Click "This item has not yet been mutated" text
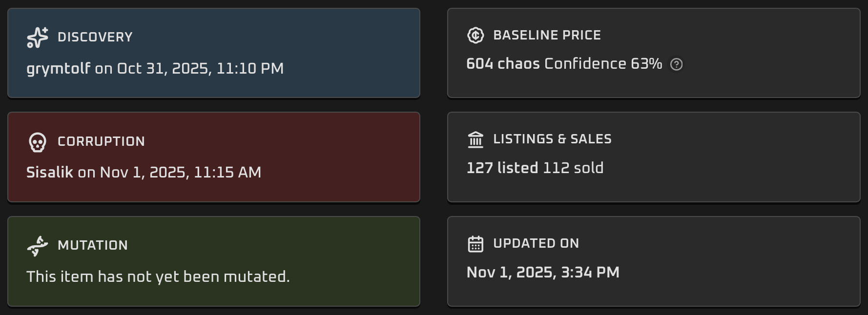The height and width of the screenshot is (315, 868). [x=158, y=277]
